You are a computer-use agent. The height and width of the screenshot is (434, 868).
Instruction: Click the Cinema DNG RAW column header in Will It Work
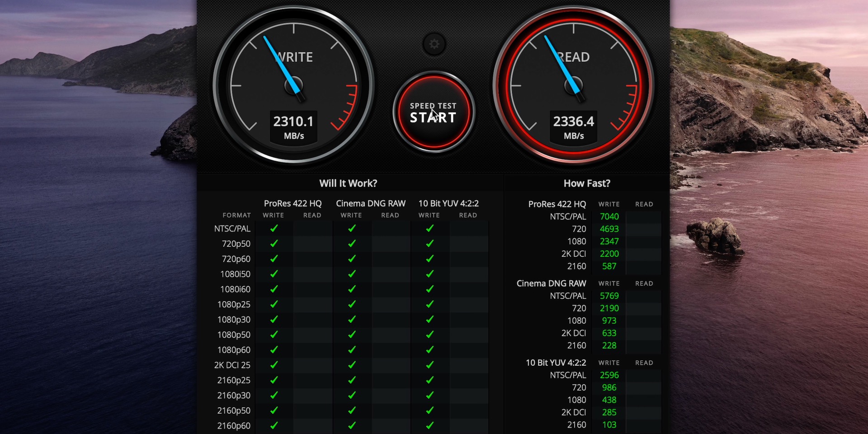click(x=371, y=203)
